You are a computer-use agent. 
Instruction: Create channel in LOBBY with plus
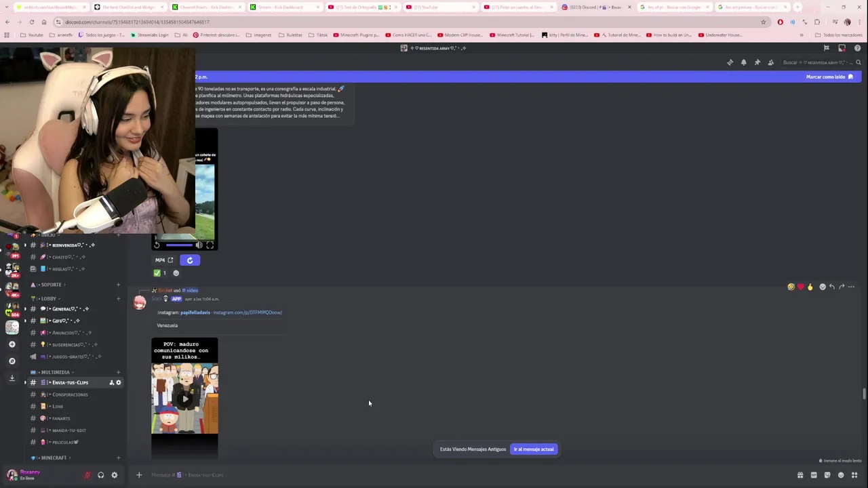click(118, 299)
